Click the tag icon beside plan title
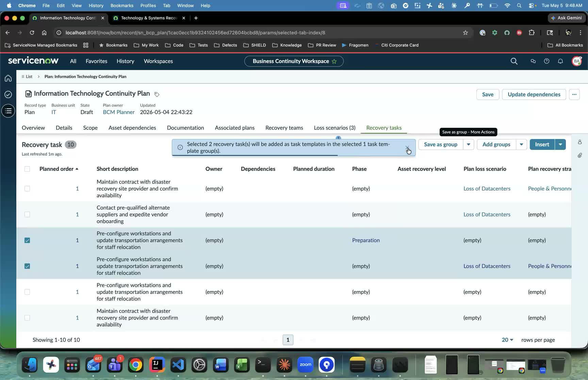The height and width of the screenshot is (380, 588). point(157,94)
